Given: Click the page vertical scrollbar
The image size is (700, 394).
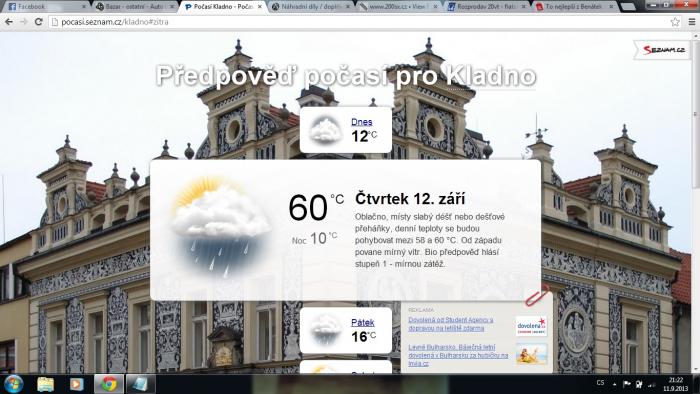Looking at the screenshot, I should pos(696,201).
